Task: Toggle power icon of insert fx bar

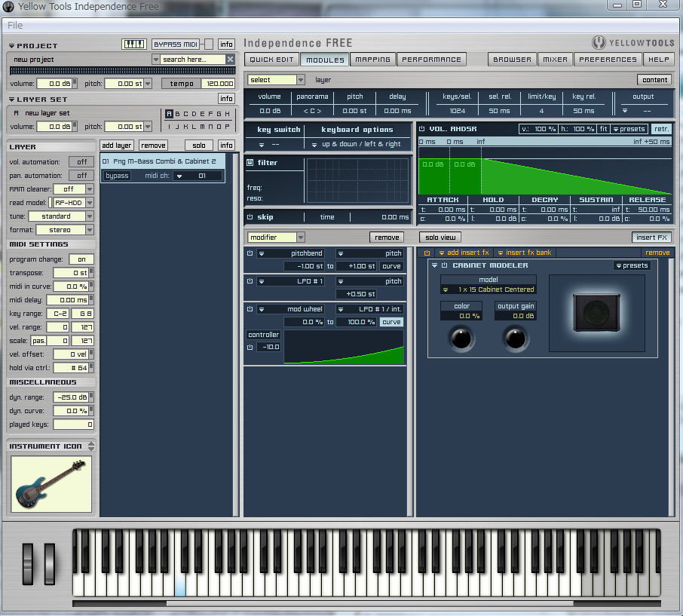Action: tap(427, 253)
